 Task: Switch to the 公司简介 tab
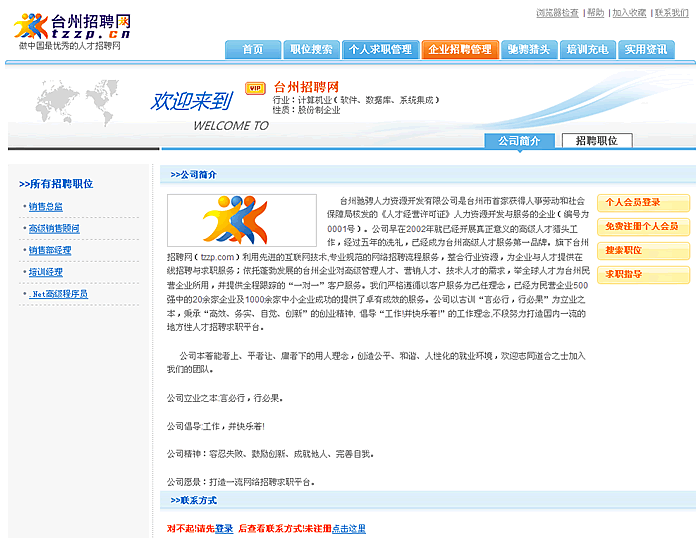[x=519, y=141]
